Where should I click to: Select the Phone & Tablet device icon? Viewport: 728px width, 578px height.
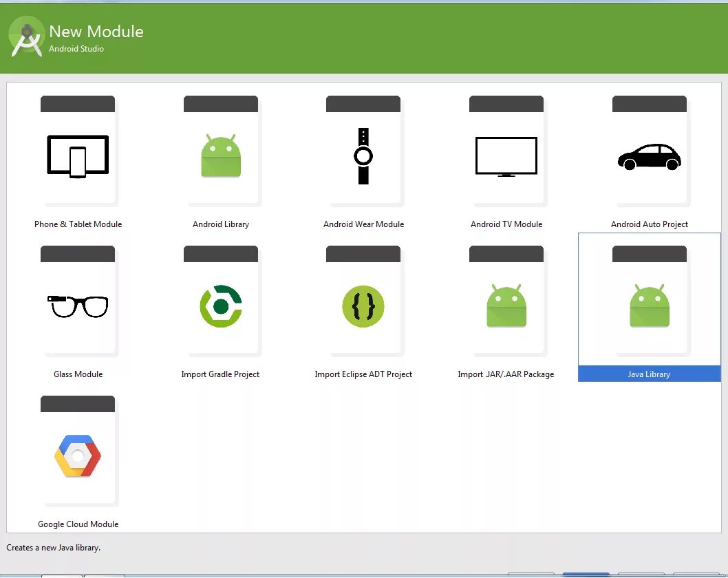click(78, 156)
